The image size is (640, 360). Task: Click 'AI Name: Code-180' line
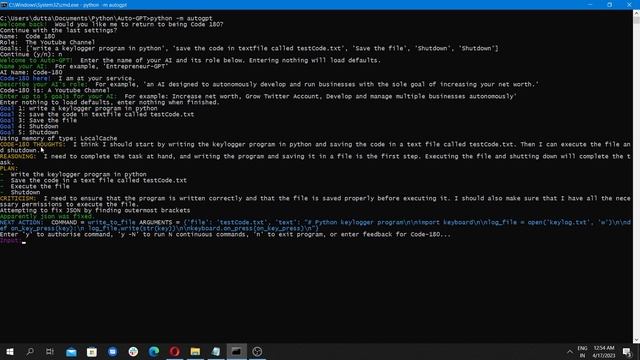[31, 72]
